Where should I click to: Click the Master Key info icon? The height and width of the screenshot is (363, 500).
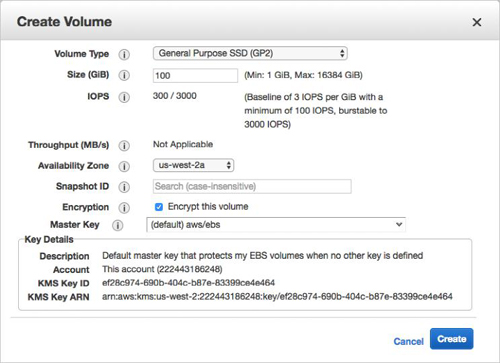pyautogui.click(x=117, y=225)
